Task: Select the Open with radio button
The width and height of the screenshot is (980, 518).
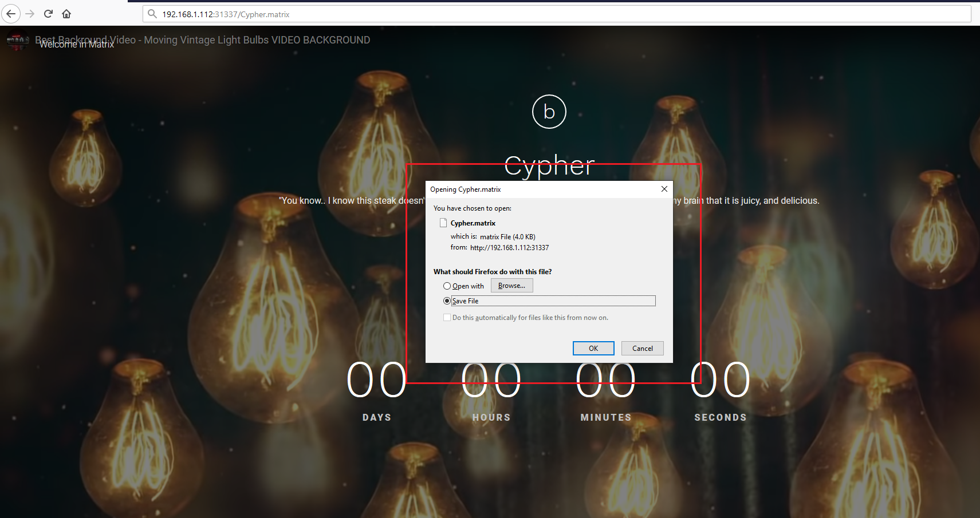Action: (x=447, y=286)
